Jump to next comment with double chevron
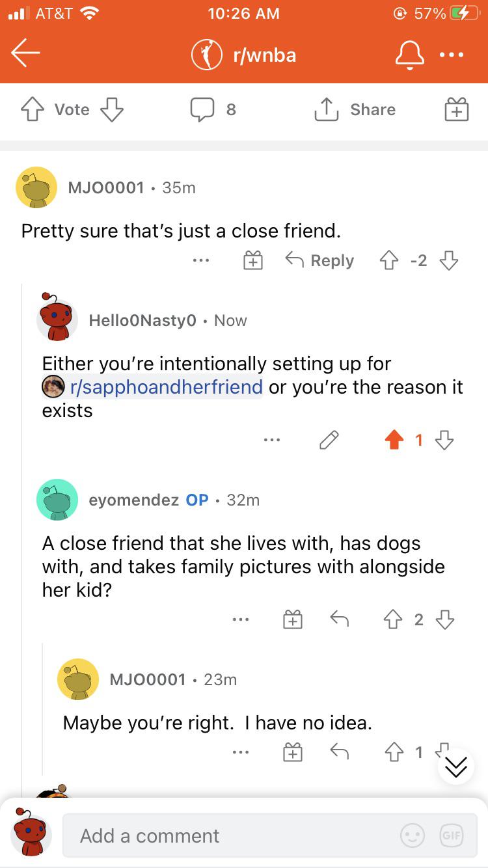This screenshot has height=868, width=488. (x=455, y=766)
